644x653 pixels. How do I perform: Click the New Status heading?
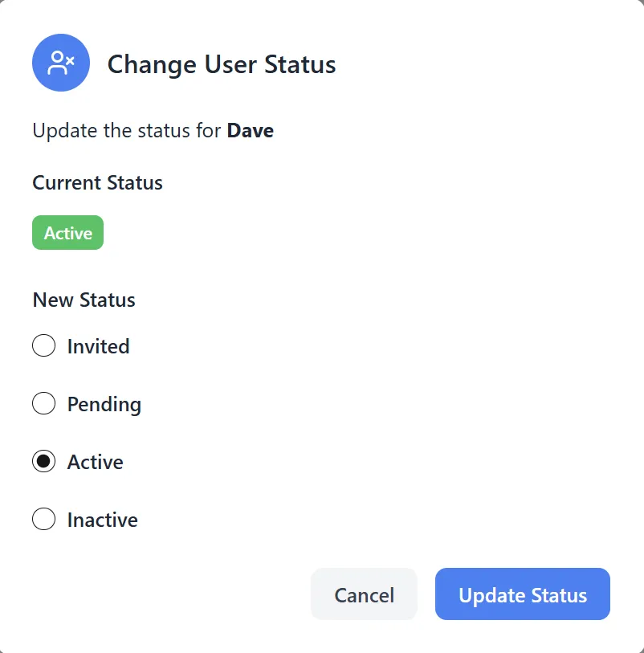tap(84, 300)
